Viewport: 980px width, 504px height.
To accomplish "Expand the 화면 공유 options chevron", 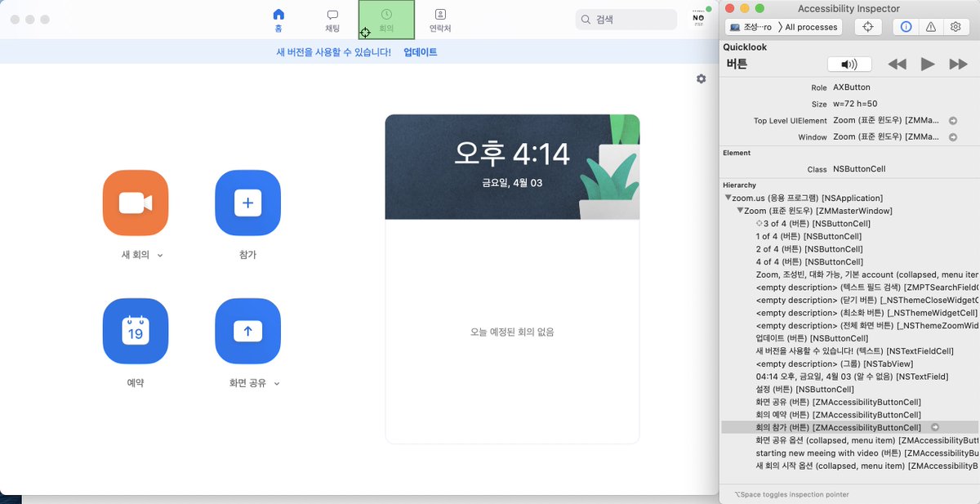I will [x=277, y=384].
